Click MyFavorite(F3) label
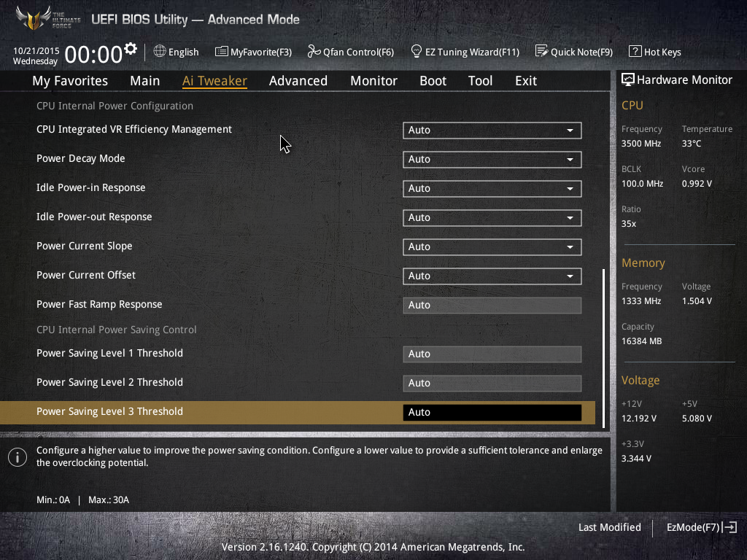Screen dimensions: 747x560 pos(261,52)
